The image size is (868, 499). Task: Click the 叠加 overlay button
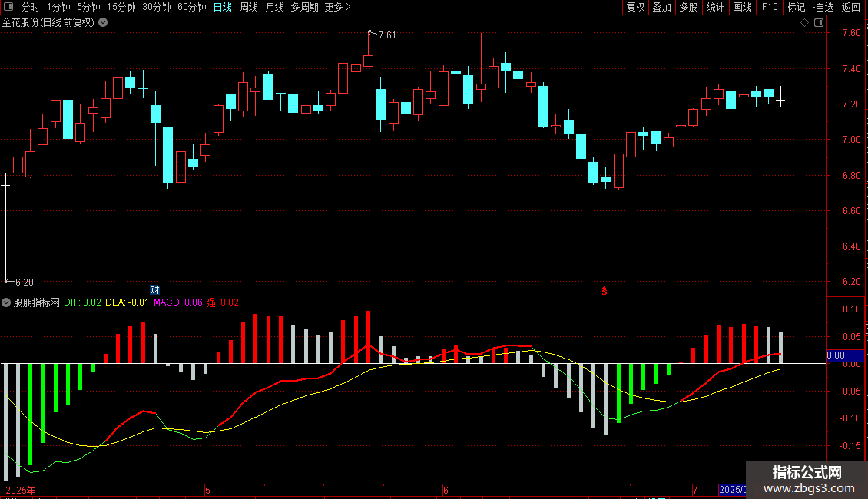pyautogui.click(x=662, y=7)
